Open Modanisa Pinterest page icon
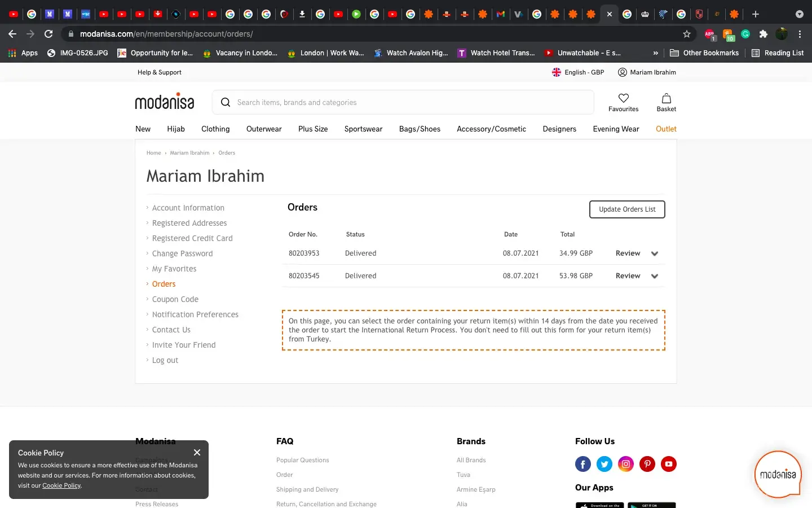This screenshot has height=508, width=812. point(647,464)
